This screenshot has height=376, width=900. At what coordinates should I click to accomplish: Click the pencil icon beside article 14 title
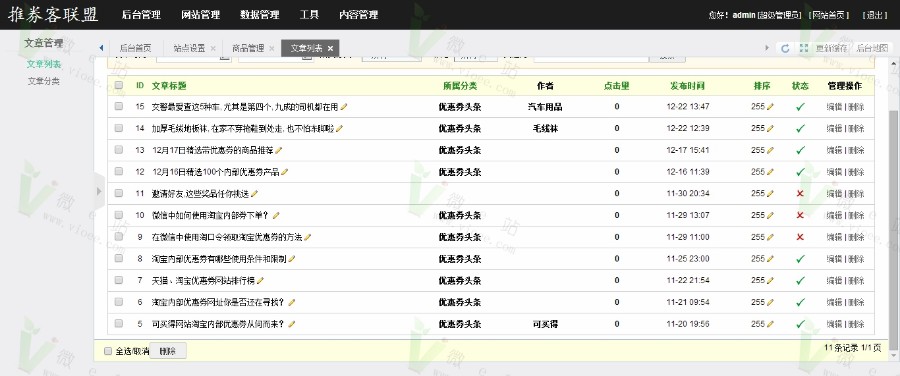[x=339, y=129]
